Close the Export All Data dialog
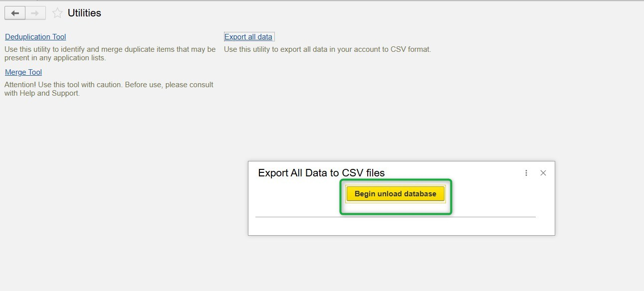 tap(543, 173)
